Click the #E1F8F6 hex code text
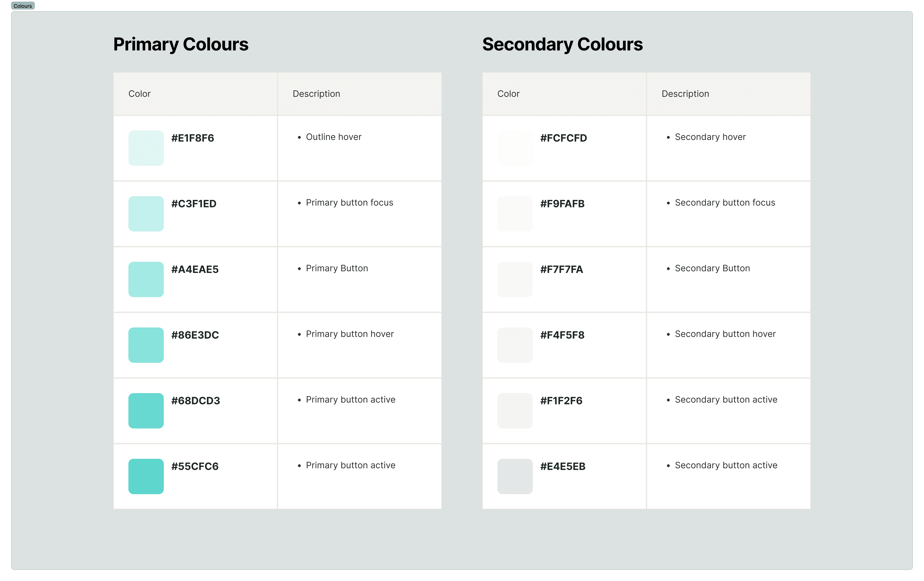The image size is (924, 581). [x=193, y=138]
